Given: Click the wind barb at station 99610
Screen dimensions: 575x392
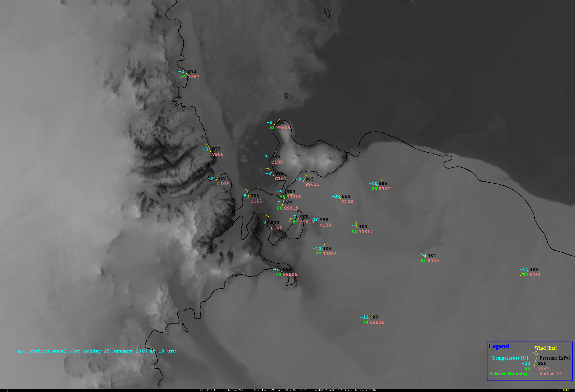Looking at the screenshot, I should [293, 219].
